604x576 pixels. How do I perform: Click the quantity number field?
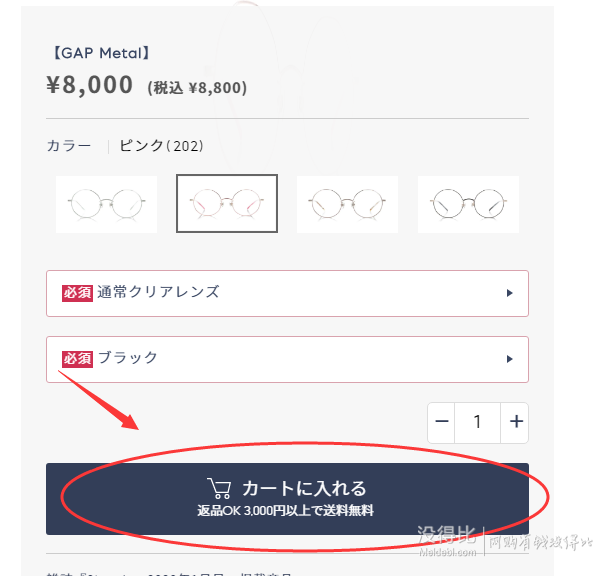477,423
